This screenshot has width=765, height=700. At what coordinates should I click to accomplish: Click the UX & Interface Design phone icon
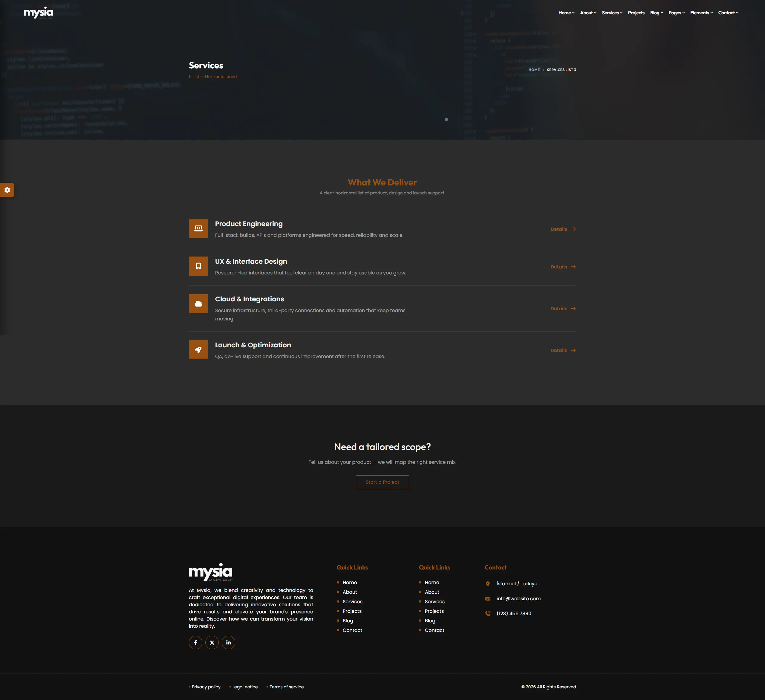[x=198, y=266]
